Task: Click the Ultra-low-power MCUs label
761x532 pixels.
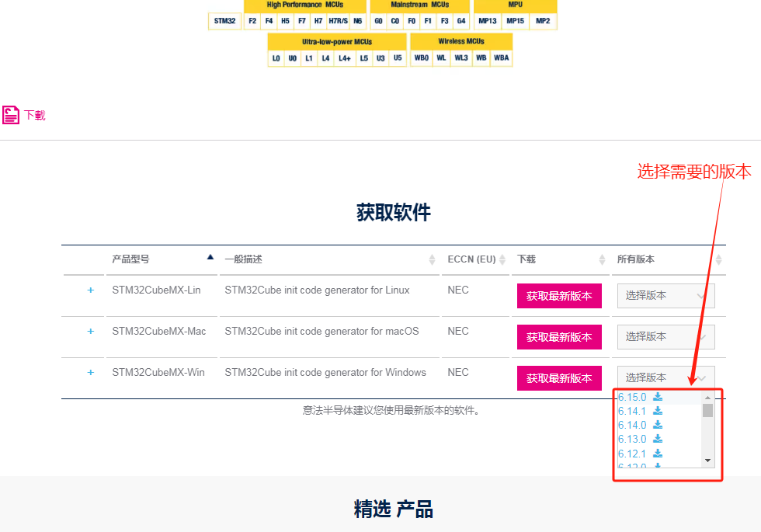Action: pos(337,42)
